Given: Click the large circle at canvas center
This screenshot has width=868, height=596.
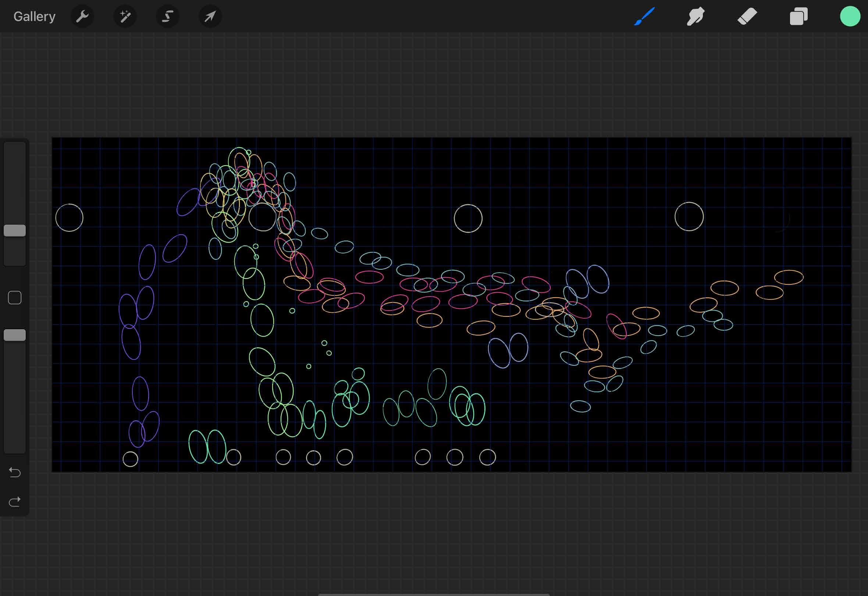Looking at the screenshot, I should 468,219.
